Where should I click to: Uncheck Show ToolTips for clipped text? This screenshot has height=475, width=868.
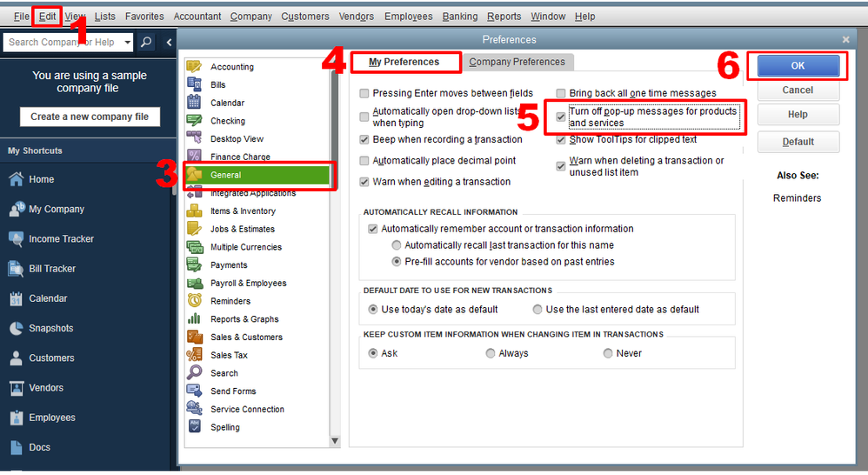click(x=561, y=139)
